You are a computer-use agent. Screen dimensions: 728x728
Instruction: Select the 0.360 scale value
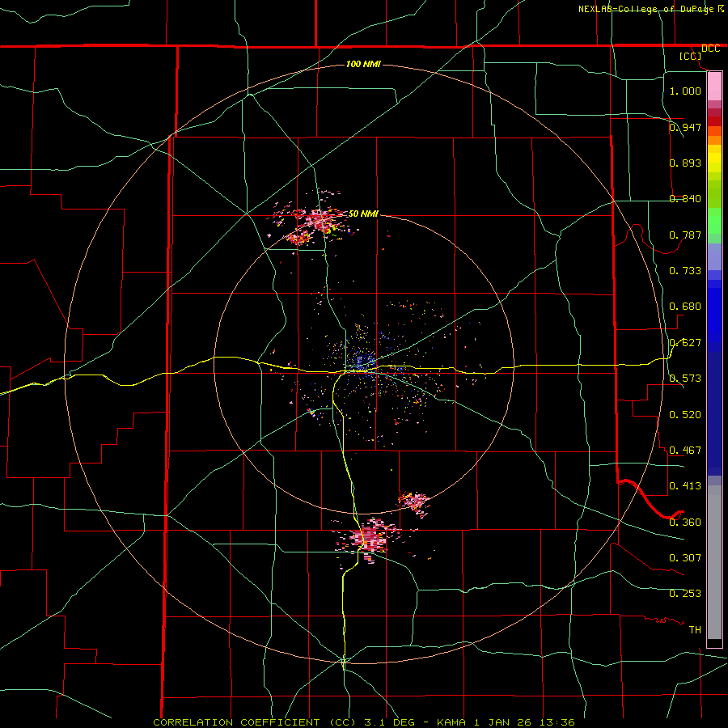click(x=685, y=523)
